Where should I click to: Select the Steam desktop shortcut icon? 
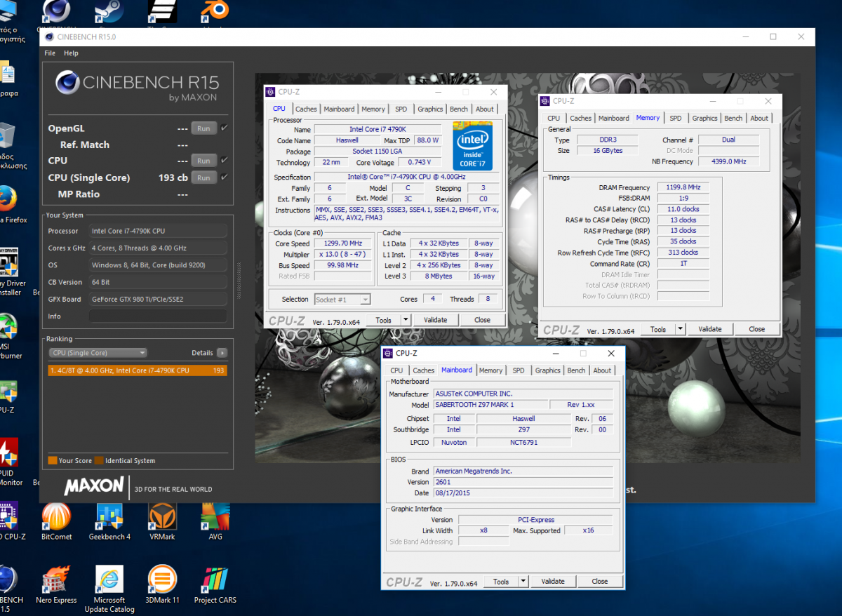pyautogui.click(x=109, y=13)
